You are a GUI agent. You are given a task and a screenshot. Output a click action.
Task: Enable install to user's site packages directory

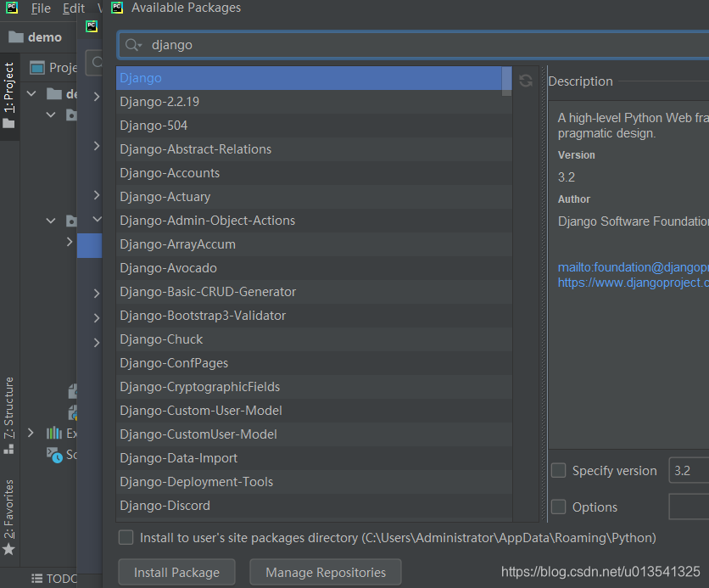click(x=126, y=537)
